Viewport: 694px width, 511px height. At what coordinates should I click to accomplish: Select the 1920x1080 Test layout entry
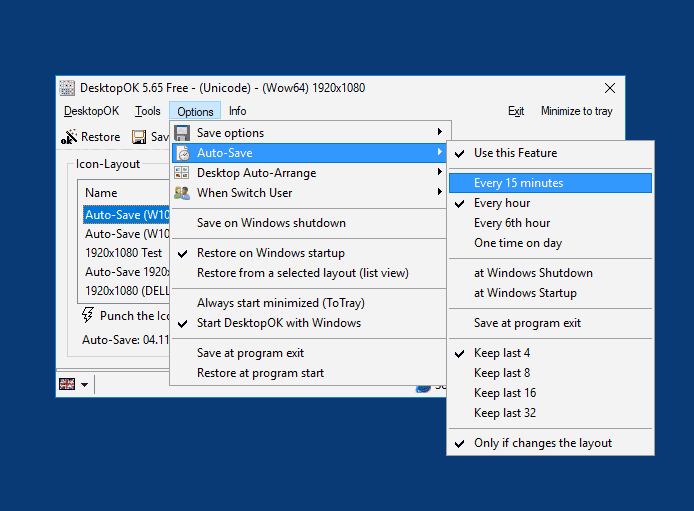pyautogui.click(x=123, y=253)
